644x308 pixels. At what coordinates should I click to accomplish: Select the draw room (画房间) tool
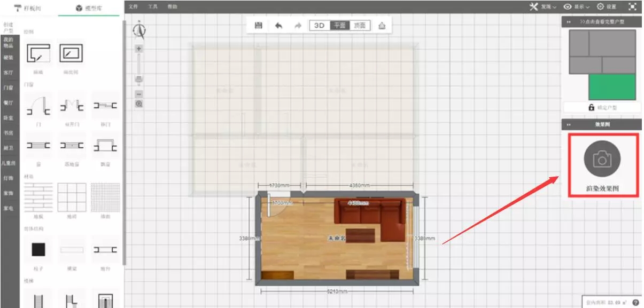pyautogui.click(x=71, y=53)
